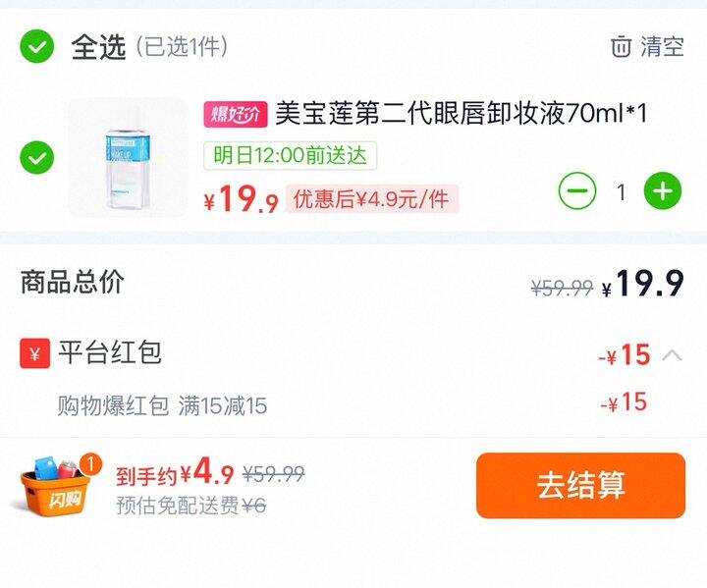Click the red ¥ 平台红包 icon
Viewport: 707px width, 588px height.
point(34,353)
